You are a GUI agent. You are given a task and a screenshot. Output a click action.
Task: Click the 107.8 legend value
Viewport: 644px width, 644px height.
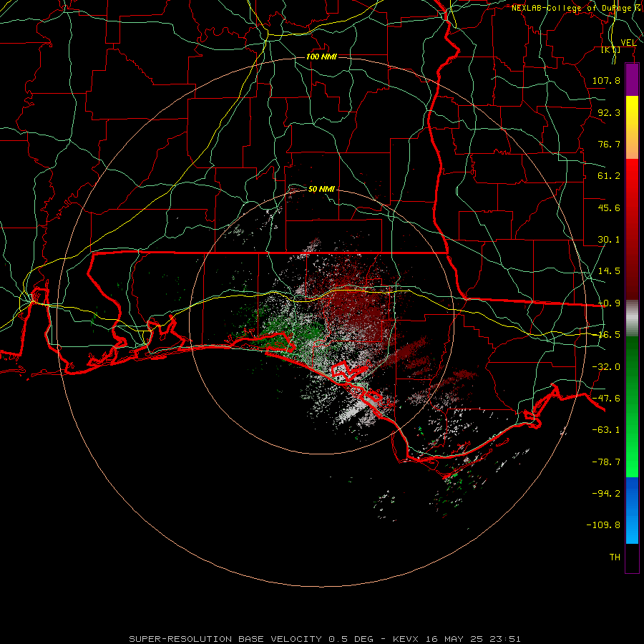click(606, 80)
